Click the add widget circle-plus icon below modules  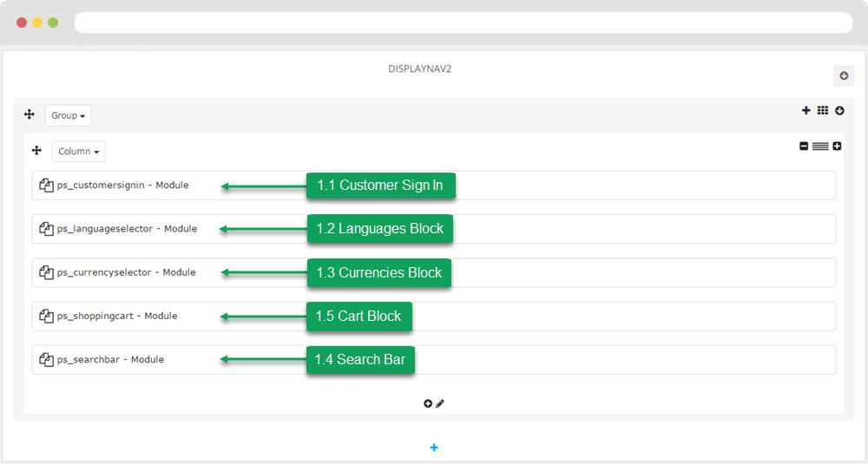click(428, 403)
